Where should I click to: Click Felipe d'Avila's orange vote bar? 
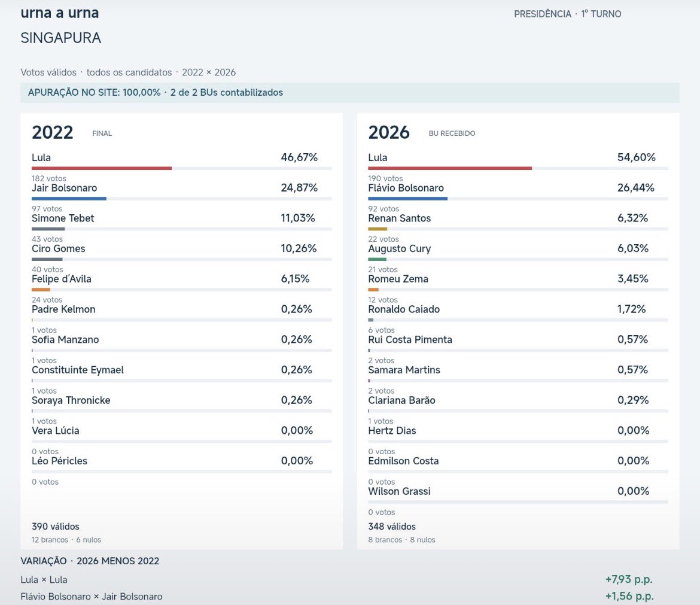click(41, 290)
